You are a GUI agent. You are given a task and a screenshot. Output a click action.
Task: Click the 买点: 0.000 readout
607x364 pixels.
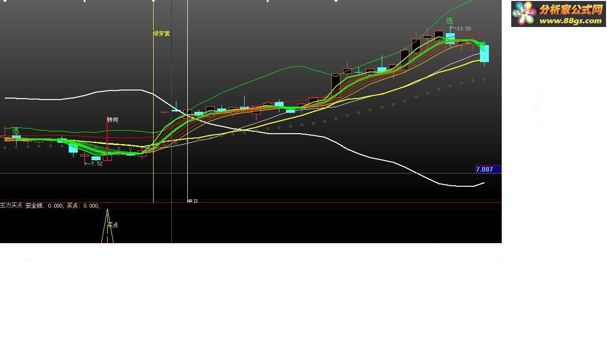pyautogui.click(x=83, y=206)
